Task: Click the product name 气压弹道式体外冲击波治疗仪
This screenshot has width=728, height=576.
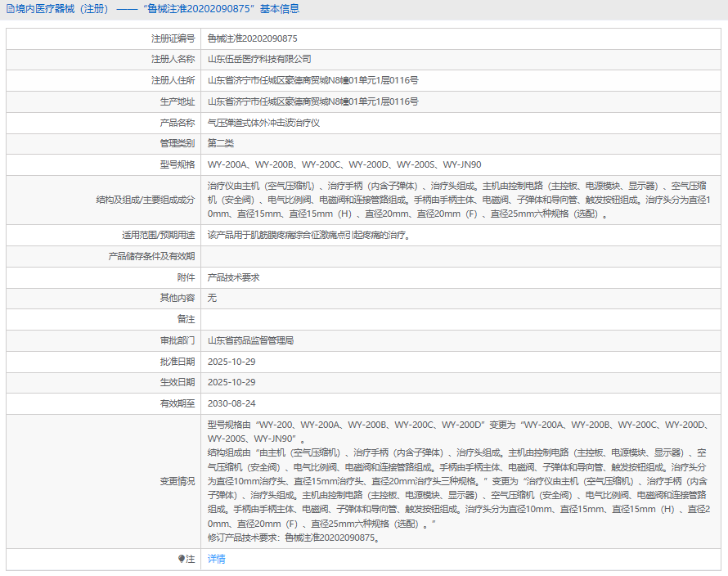Action: [263, 123]
